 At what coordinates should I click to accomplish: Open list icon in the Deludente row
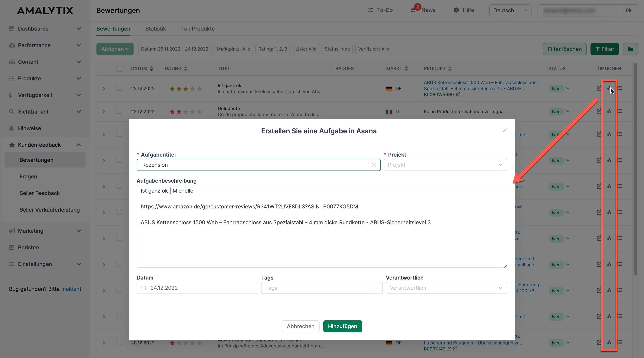[620, 111]
